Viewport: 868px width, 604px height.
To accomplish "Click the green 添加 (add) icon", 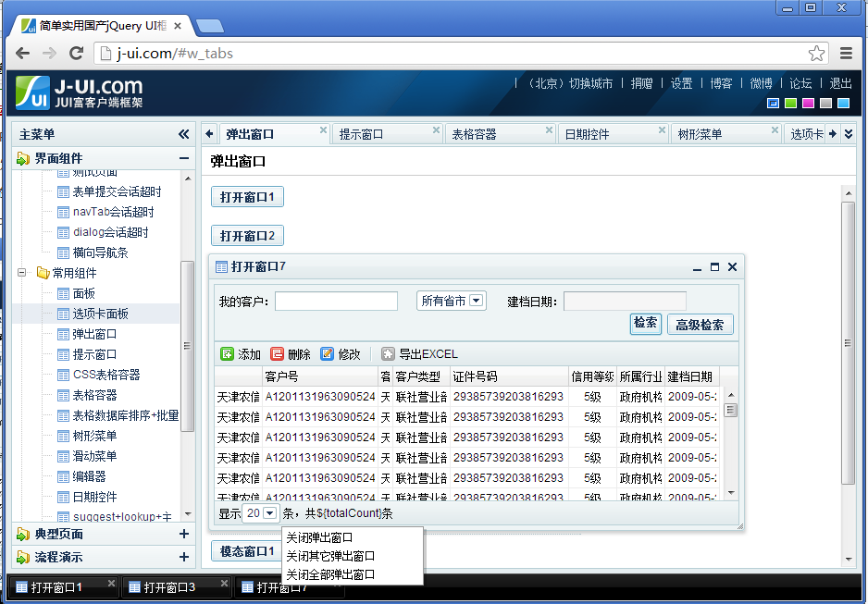I will (x=227, y=354).
